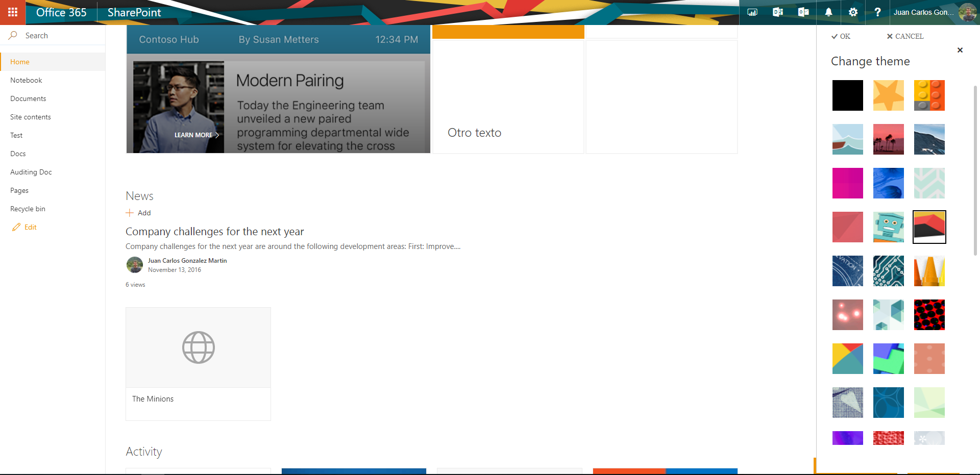View notifications via the bell icon
This screenshot has height=475, width=980.
[x=828, y=12]
